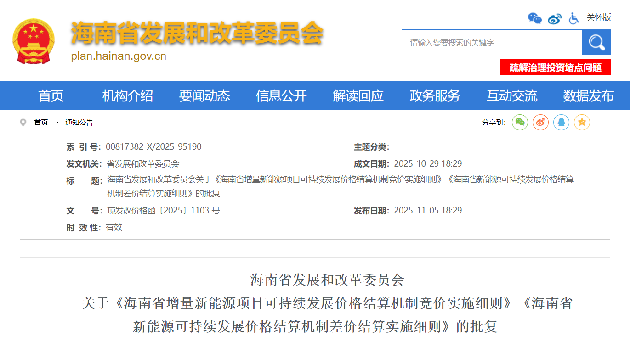Click the magnifying glass search button
Viewport: 630px width, 364px height.
[596, 43]
